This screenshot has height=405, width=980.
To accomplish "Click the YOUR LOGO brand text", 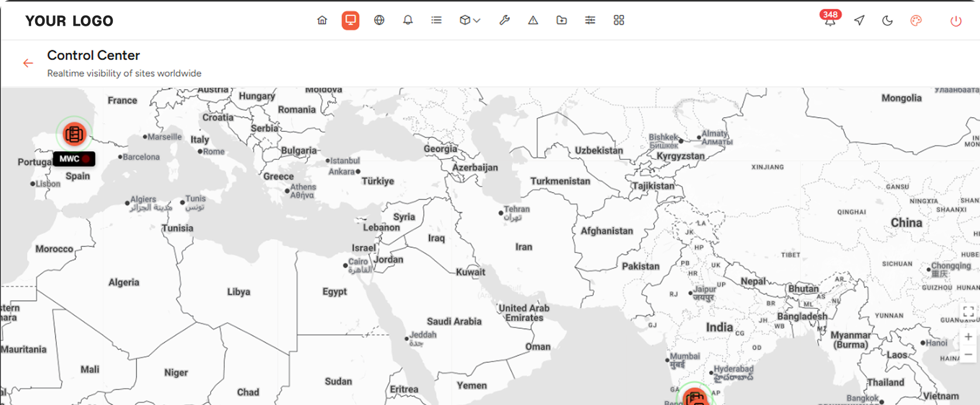I will point(69,21).
